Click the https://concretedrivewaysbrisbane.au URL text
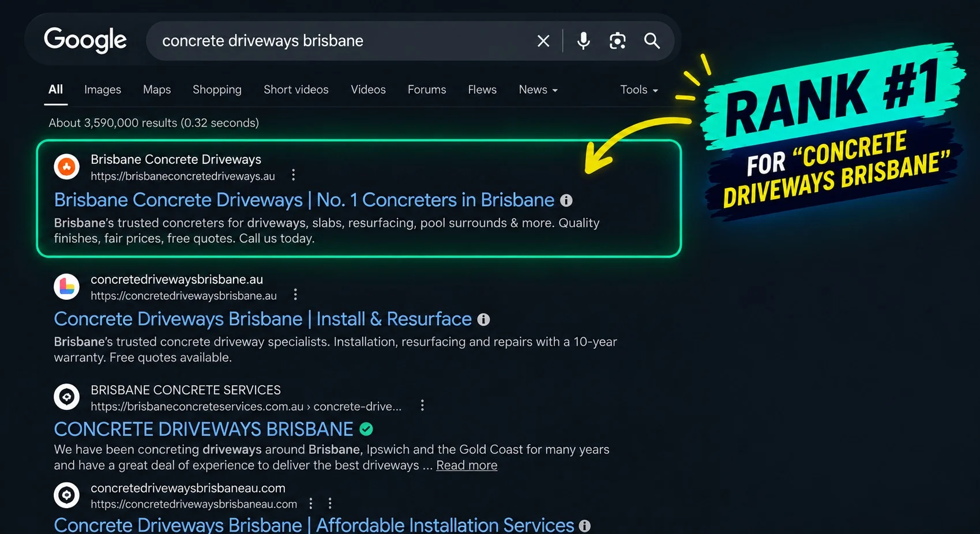 pyautogui.click(x=183, y=296)
